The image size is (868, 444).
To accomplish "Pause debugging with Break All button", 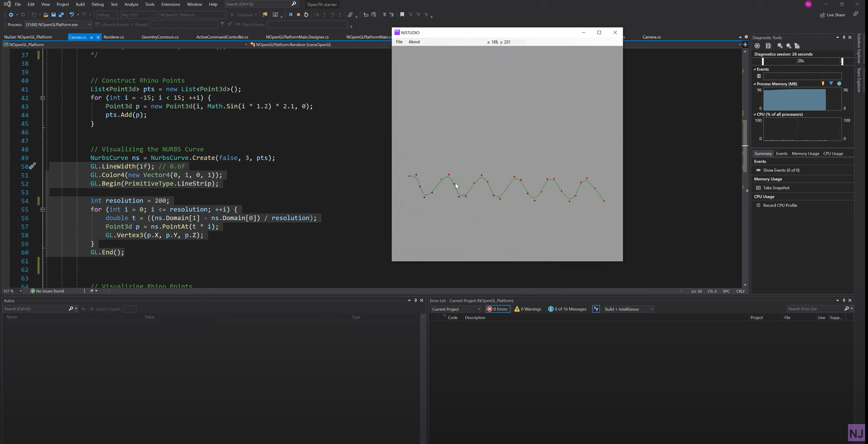I will (x=290, y=15).
